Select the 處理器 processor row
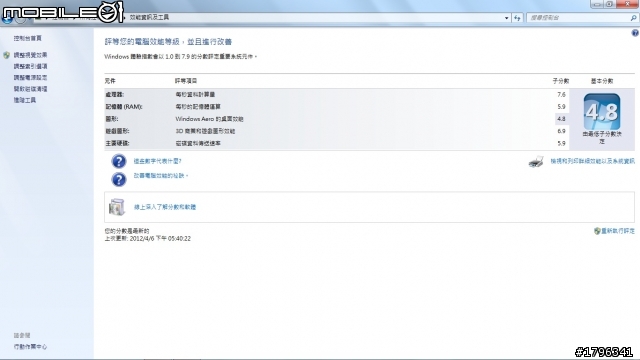This screenshot has width=640, height=360. (x=337, y=95)
